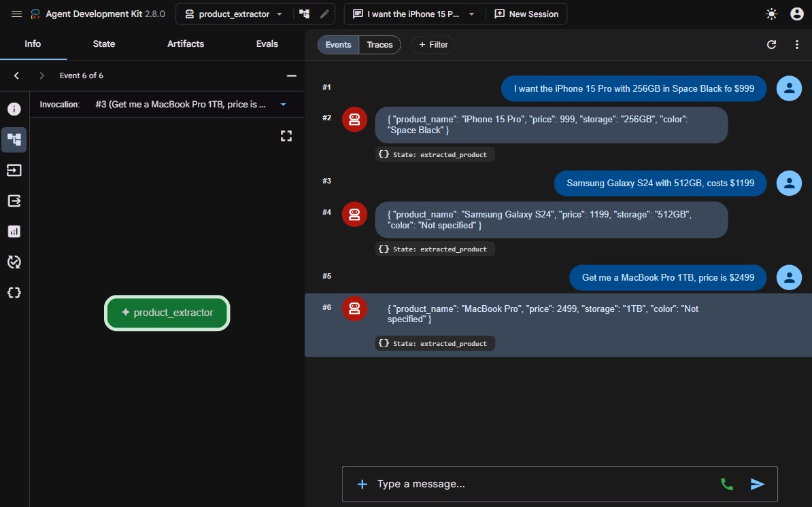The width and height of the screenshot is (812, 507).
Task: Open the three-dot more options menu
Action: (796, 44)
